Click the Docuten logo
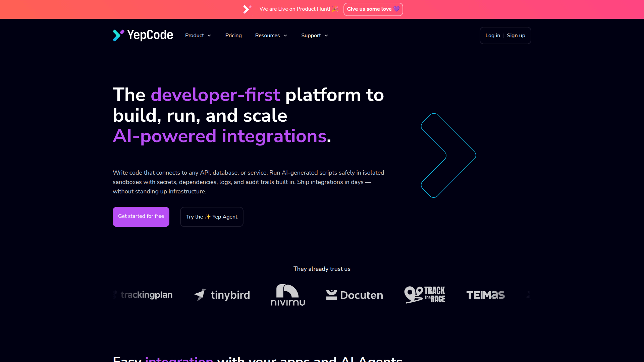The height and width of the screenshot is (362, 644). 354,295
